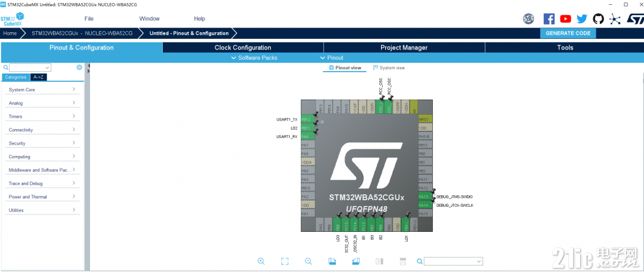Image resolution: width=644 pixels, height=273 pixels.
Task: Click the 10-year anniversary badge icon
Action: [x=528, y=19]
